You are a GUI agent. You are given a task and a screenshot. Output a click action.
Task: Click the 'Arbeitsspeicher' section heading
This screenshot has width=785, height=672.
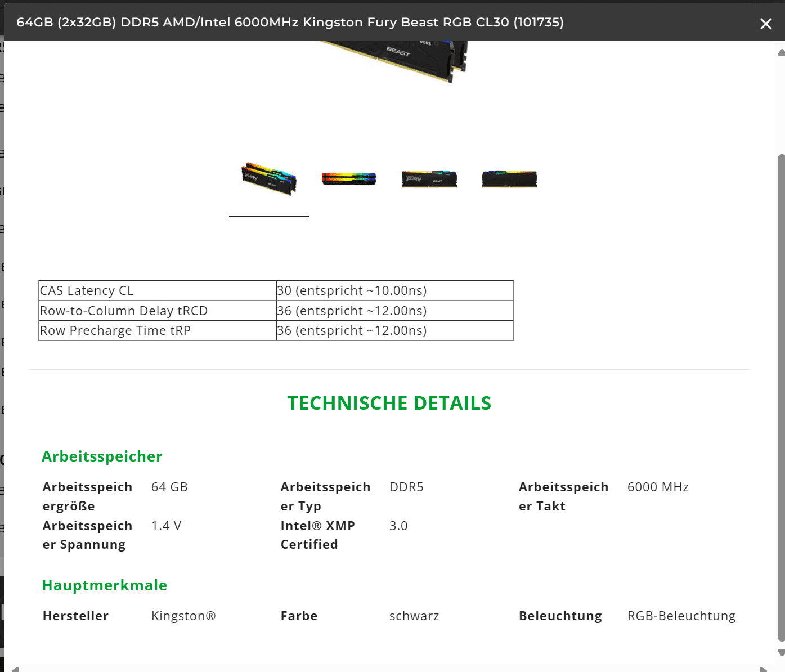(x=102, y=456)
